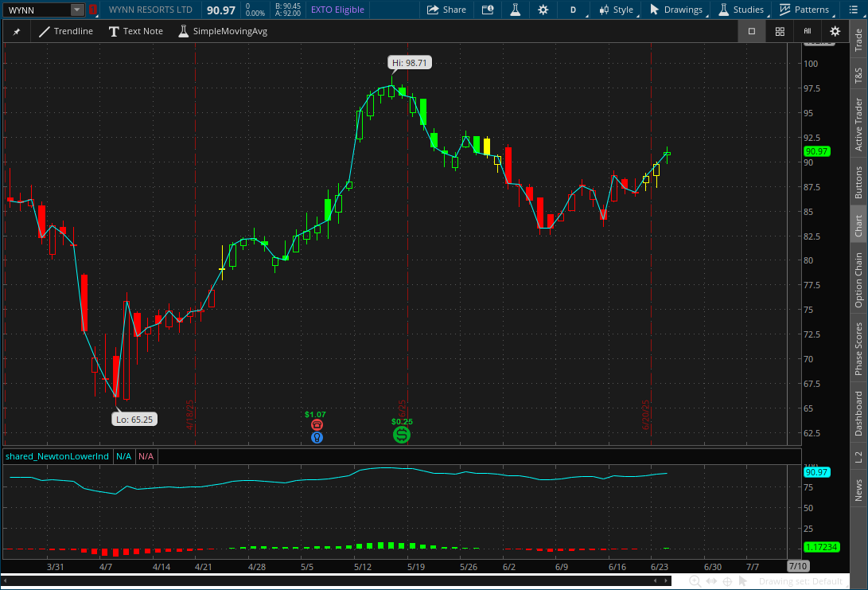This screenshot has width=868, height=590.
Task: Click the red earnings phone icon
Action: (x=317, y=425)
